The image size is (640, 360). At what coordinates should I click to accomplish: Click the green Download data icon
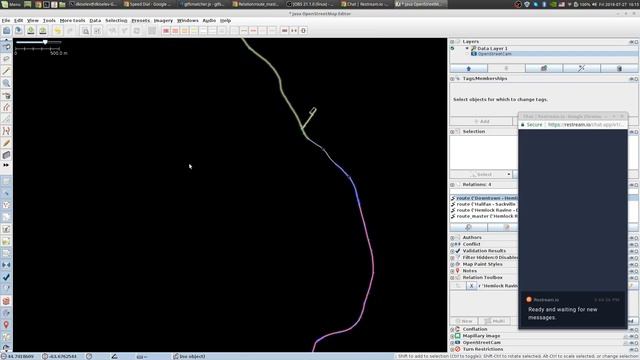click(31, 31)
